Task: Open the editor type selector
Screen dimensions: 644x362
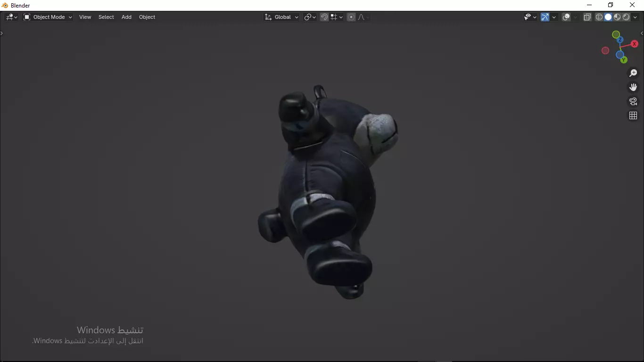Action: tap(11, 17)
